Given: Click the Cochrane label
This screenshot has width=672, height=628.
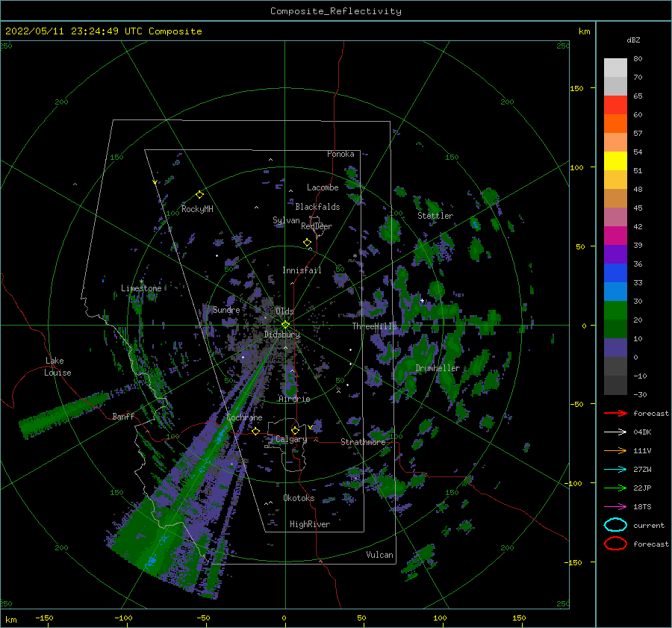Looking at the screenshot, I should [244, 417].
